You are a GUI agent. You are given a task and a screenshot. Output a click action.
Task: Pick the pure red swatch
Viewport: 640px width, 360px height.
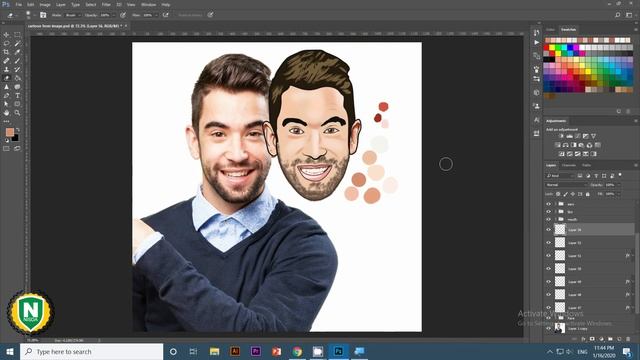(x=546, y=48)
